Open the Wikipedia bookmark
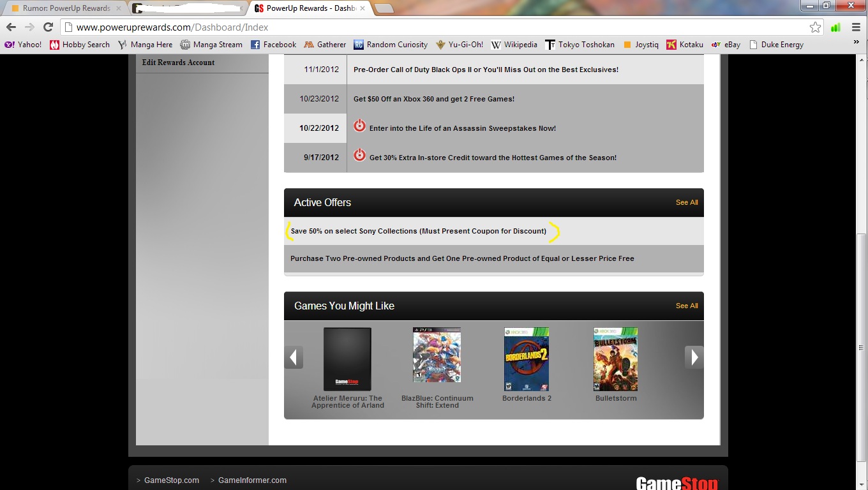868x490 pixels. (x=514, y=45)
